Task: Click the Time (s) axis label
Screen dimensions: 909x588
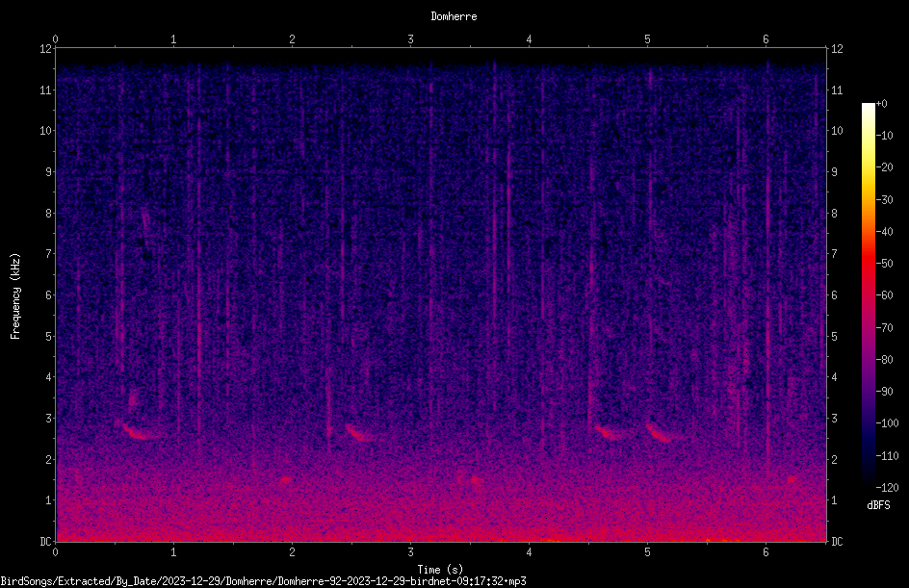Action: [440, 569]
